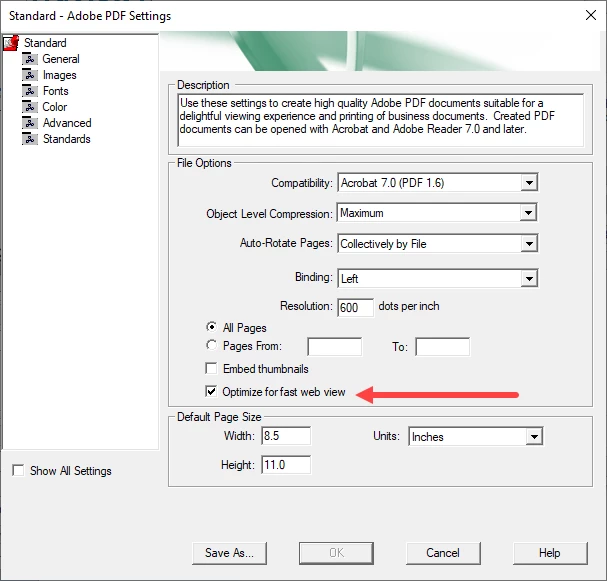Select the All Pages radio button
Image resolution: width=607 pixels, height=581 pixels.
click(211, 327)
